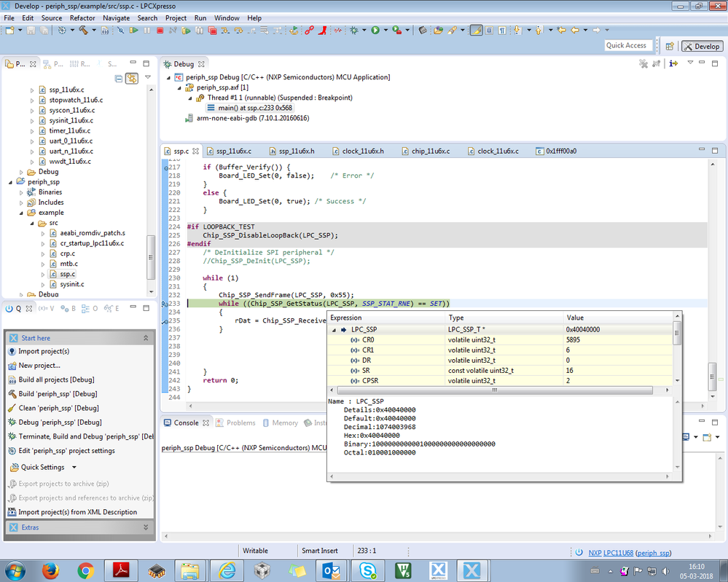Screen dimensions: 728x582
Task: Click the Quick Access search field
Action: (626, 45)
